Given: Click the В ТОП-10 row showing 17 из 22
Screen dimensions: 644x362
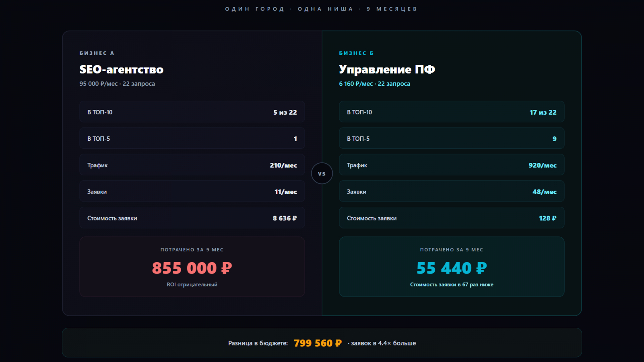Looking at the screenshot, I should [452, 112].
